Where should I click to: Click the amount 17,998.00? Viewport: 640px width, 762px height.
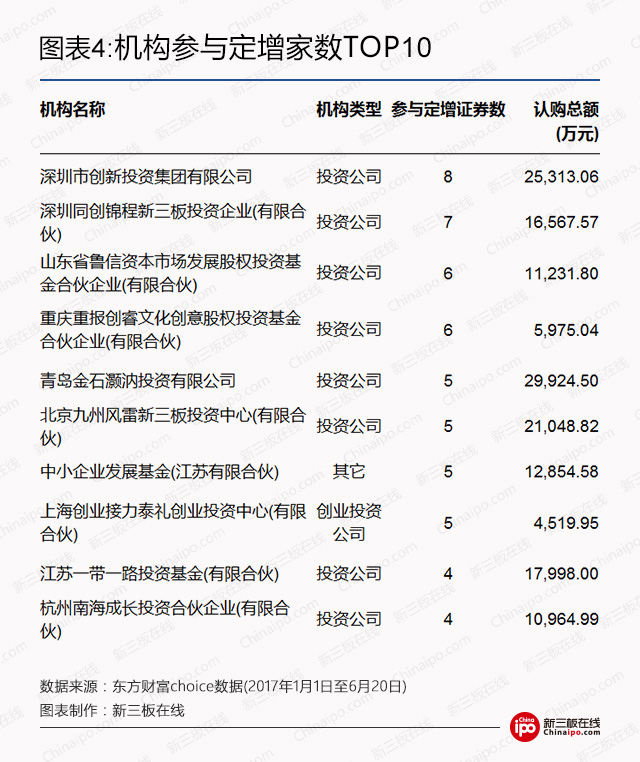pos(561,574)
